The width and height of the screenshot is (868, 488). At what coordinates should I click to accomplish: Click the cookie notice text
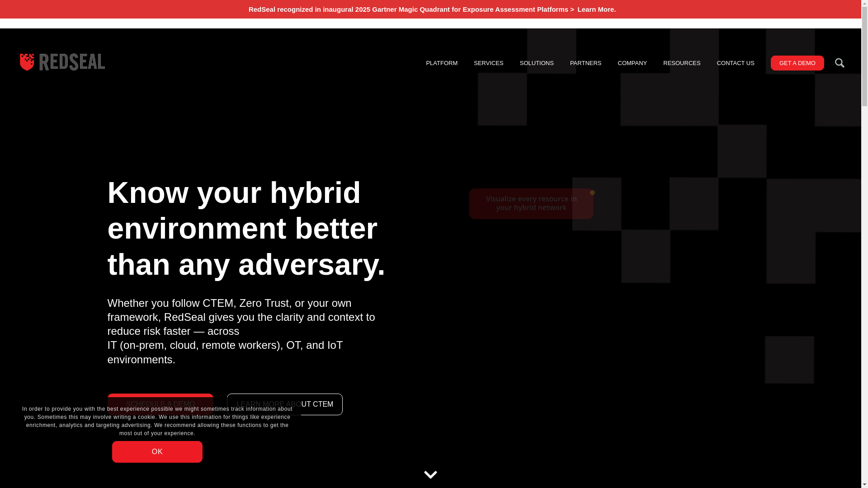[x=157, y=421]
